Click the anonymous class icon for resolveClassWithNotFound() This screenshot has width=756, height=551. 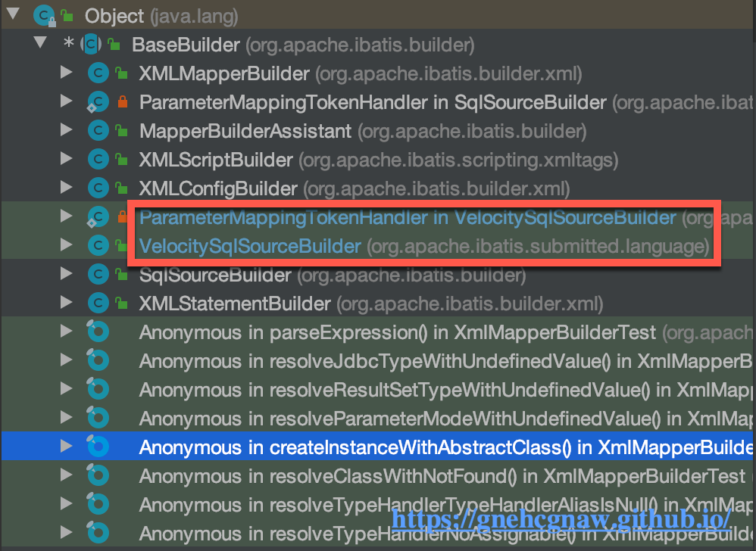click(98, 476)
